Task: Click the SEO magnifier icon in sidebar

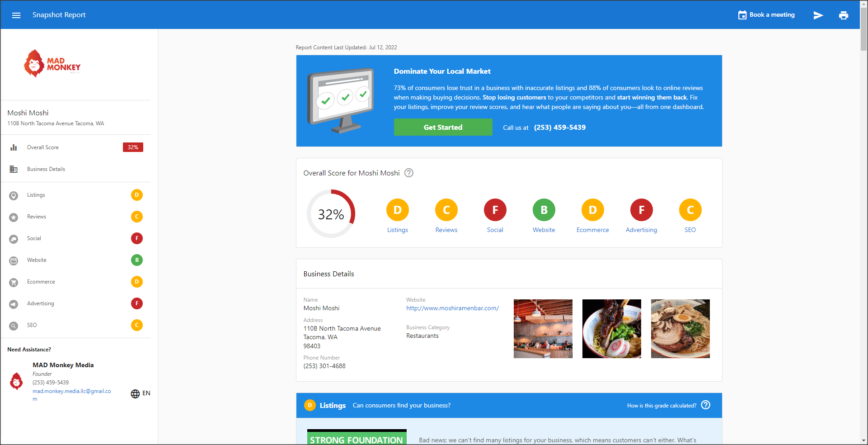Action: [x=14, y=326]
